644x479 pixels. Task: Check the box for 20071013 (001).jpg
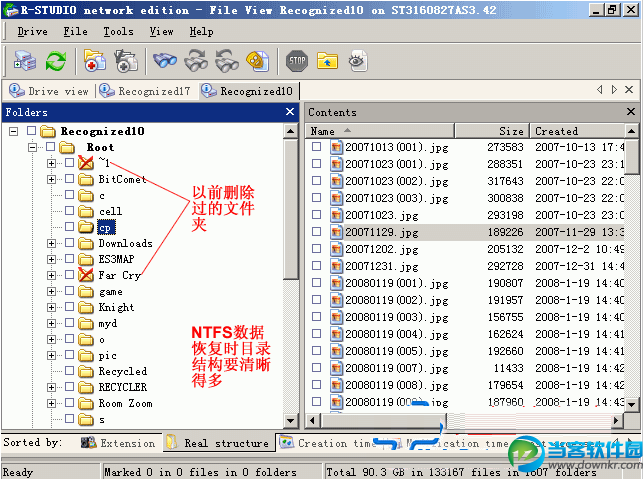tap(316, 147)
